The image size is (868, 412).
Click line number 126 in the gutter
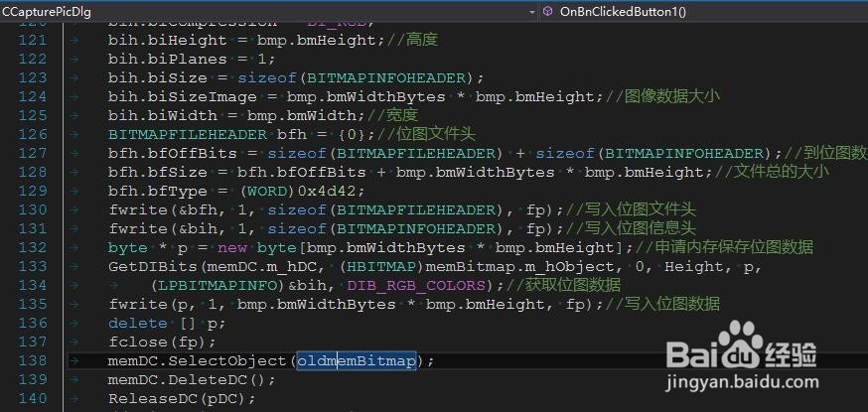pyautogui.click(x=33, y=134)
